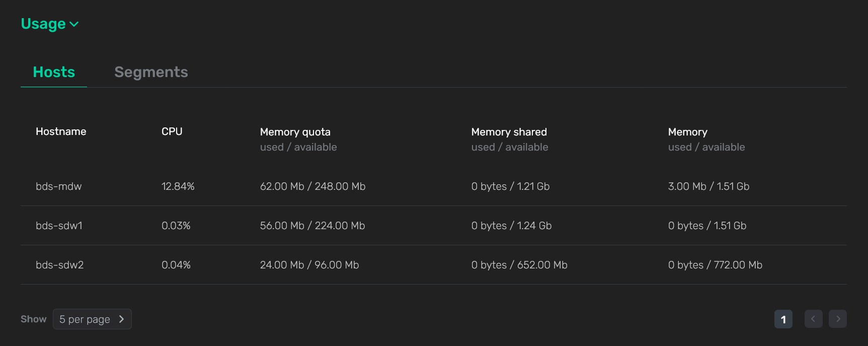Select the bds-sdw2 host row
868x346 pixels.
tap(201, 264)
